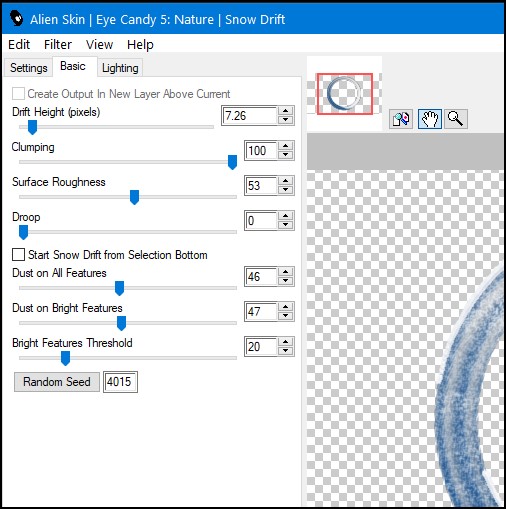
Task: Increase Bright Features Threshold spinner
Action: pyautogui.click(x=285, y=342)
